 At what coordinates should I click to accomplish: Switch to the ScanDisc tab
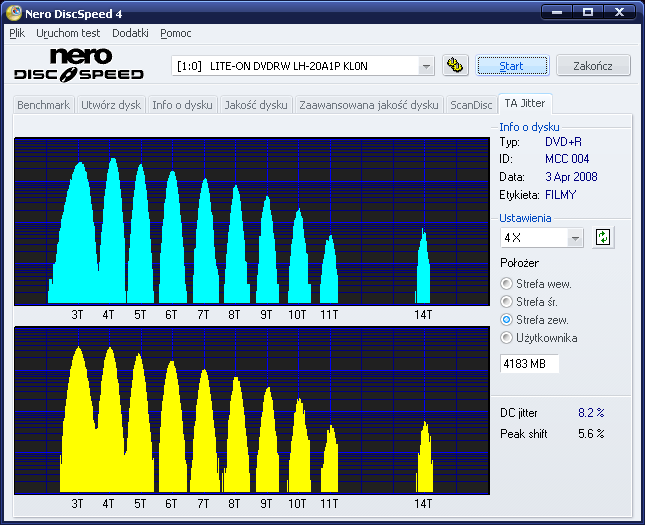471,105
